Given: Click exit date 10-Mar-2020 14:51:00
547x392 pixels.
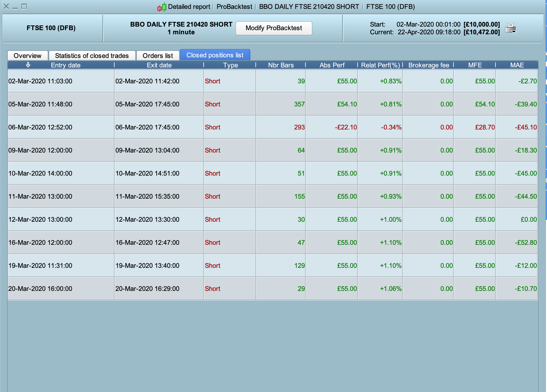Looking at the screenshot, I should tap(147, 173).
